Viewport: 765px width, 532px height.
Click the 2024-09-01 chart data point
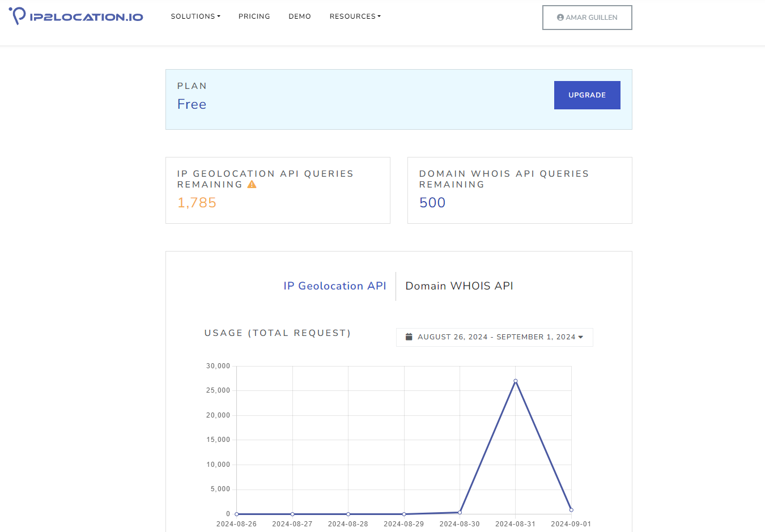coord(571,510)
